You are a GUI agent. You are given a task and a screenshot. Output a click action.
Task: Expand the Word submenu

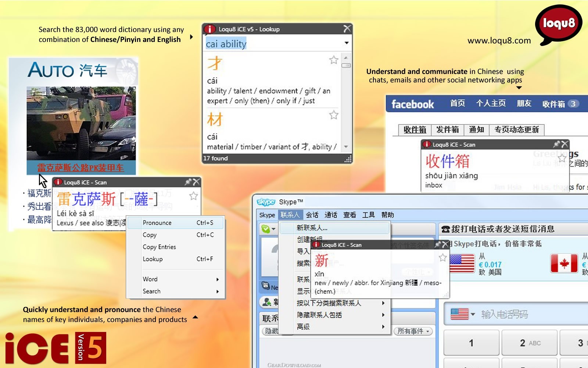pyautogui.click(x=176, y=279)
